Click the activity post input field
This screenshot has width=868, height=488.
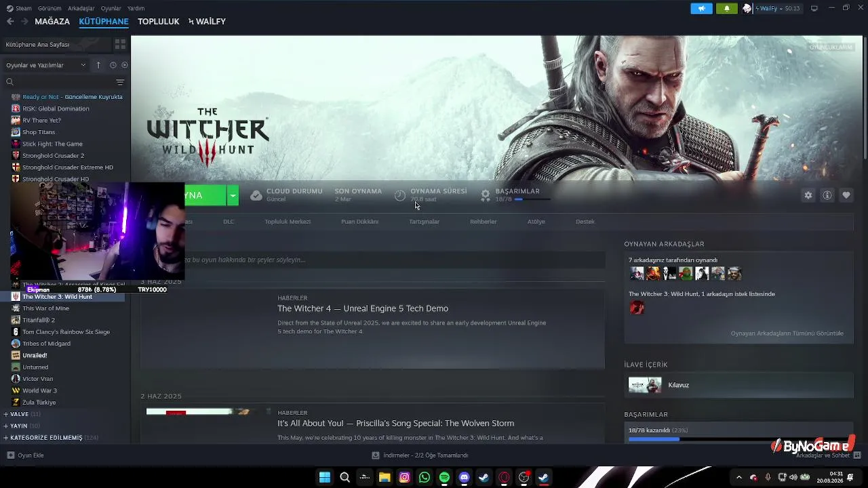click(393, 260)
